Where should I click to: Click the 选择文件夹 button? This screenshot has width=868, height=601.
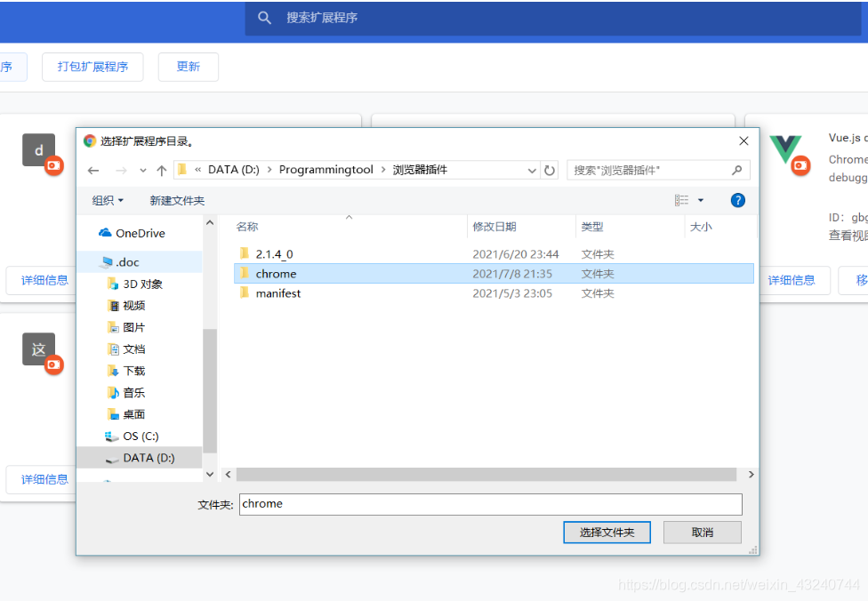[607, 532]
